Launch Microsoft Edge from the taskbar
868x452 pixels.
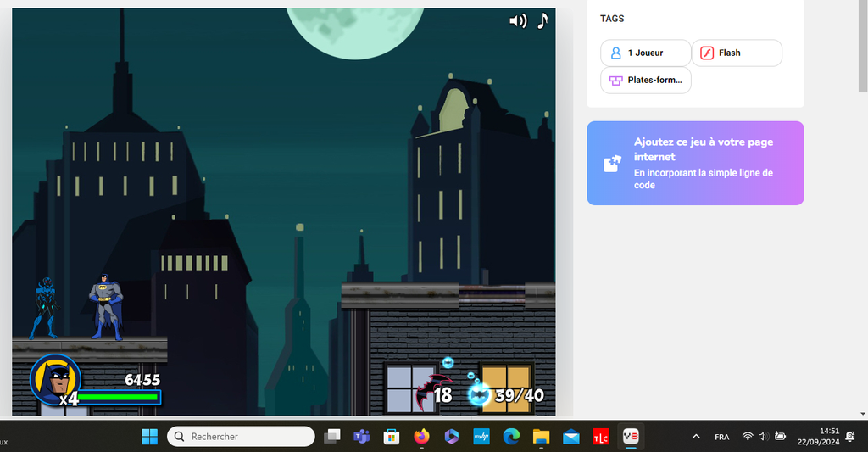511,437
